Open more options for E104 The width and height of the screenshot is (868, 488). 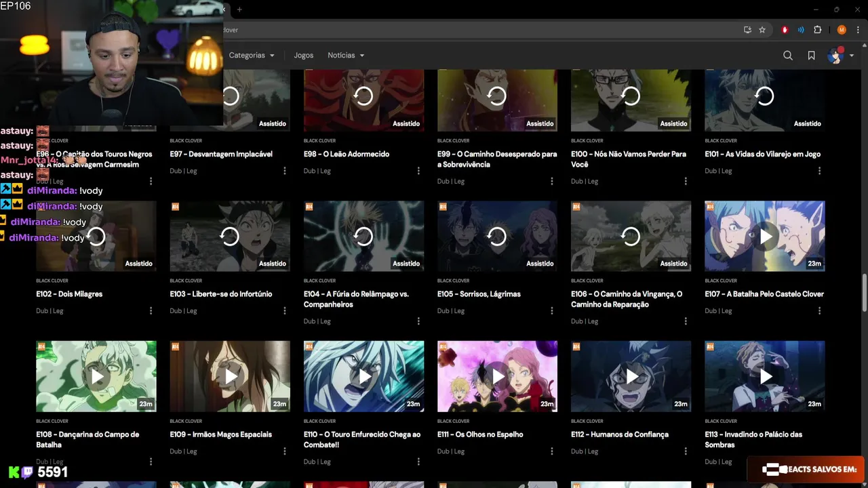(418, 321)
